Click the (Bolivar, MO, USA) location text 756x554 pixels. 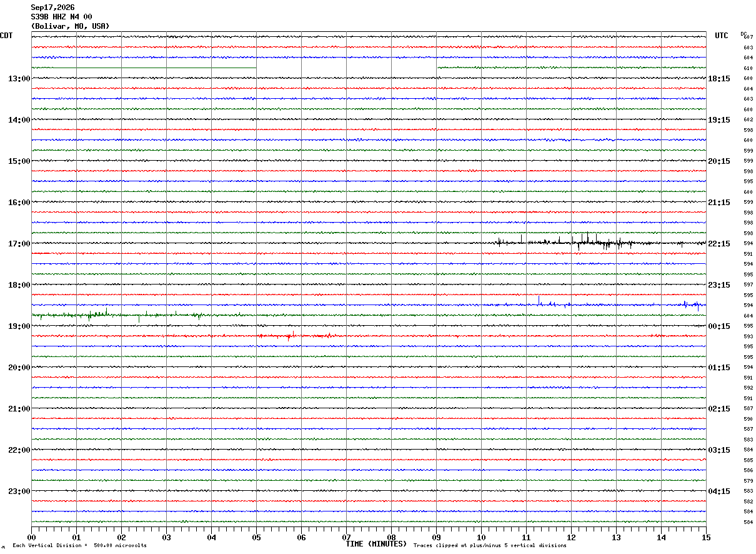(x=70, y=26)
